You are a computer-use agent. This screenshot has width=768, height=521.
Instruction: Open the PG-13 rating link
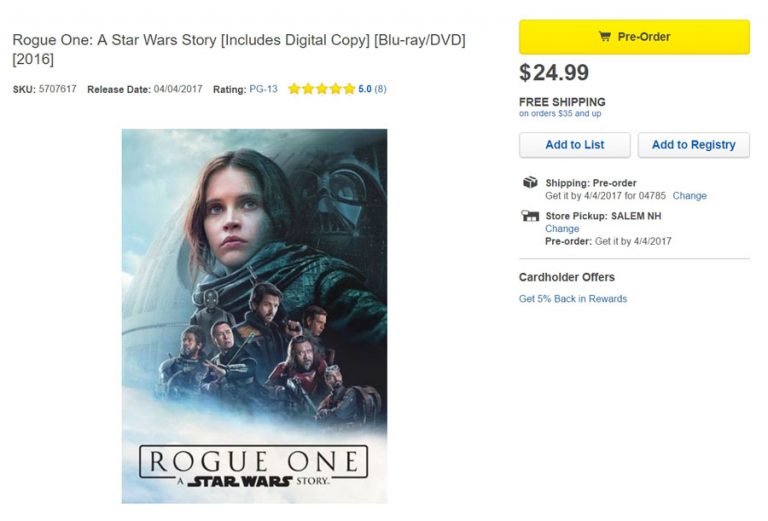pyautogui.click(x=264, y=89)
